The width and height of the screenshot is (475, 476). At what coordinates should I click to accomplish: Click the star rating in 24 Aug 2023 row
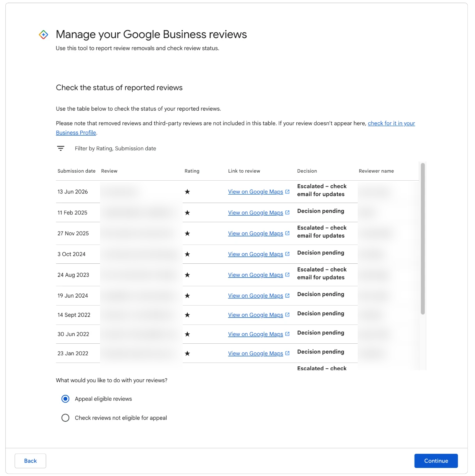click(x=187, y=275)
